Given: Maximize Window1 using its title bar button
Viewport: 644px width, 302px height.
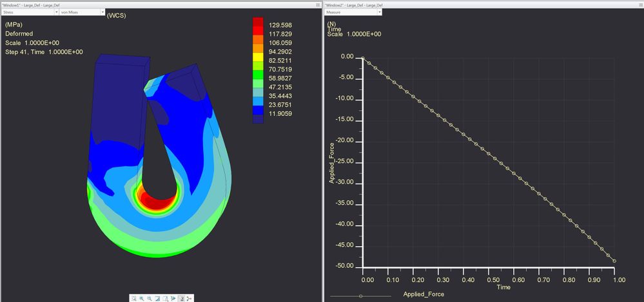Looking at the screenshot, I should point(318,5).
